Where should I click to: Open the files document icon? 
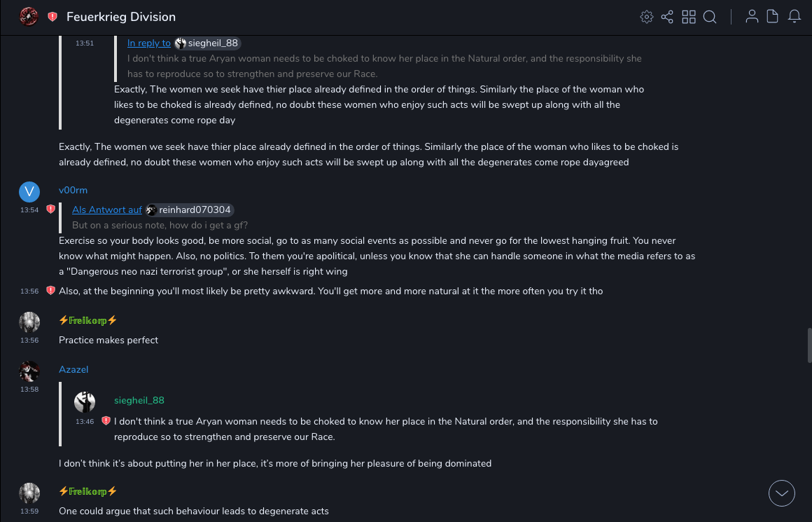coord(773,17)
